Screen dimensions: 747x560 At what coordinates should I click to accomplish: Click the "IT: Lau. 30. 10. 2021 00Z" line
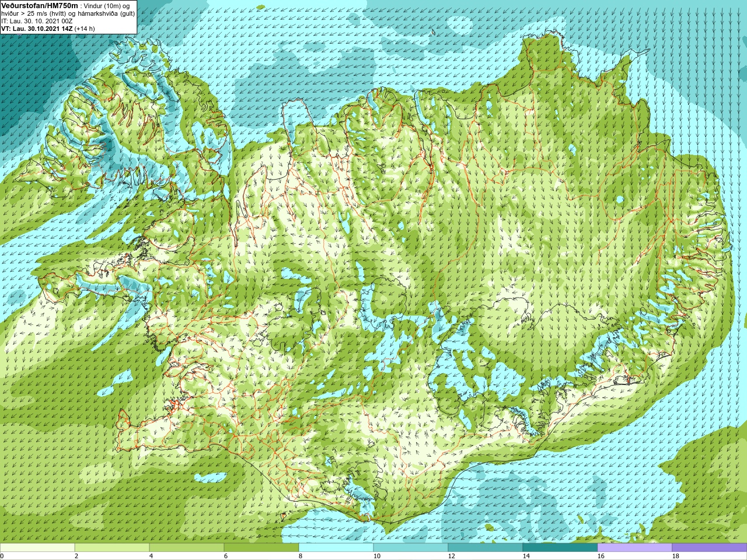point(37,21)
